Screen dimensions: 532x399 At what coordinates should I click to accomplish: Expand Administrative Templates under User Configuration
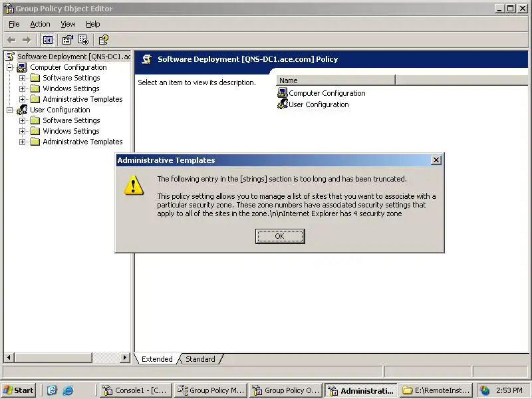(x=23, y=142)
